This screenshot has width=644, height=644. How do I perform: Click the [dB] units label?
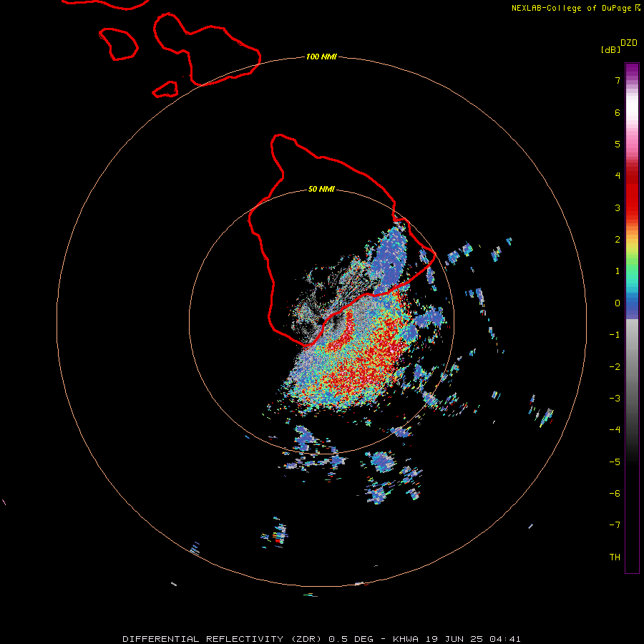[x=610, y=49]
